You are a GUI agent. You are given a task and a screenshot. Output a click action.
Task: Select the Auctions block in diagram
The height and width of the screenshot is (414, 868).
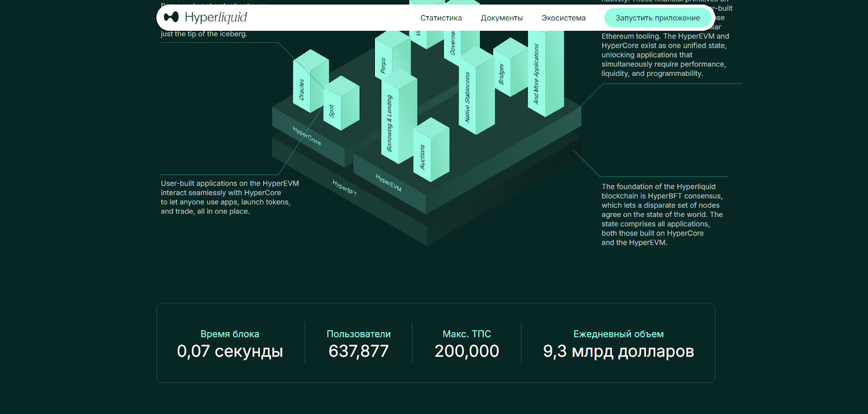[x=431, y=150]
